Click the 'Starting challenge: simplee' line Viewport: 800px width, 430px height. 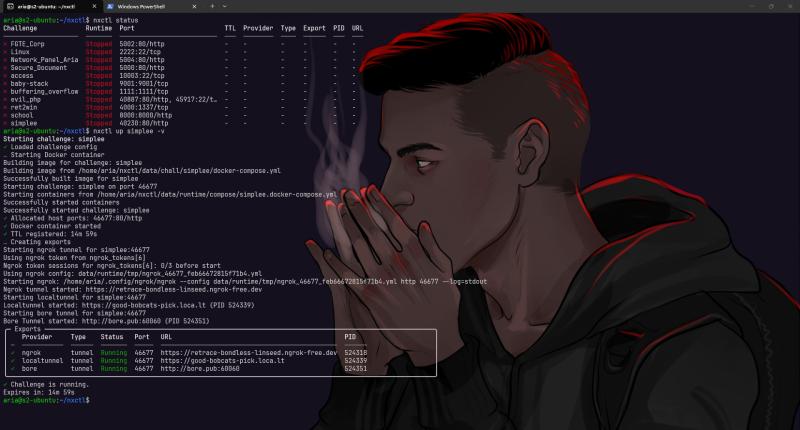coord(54,139)
